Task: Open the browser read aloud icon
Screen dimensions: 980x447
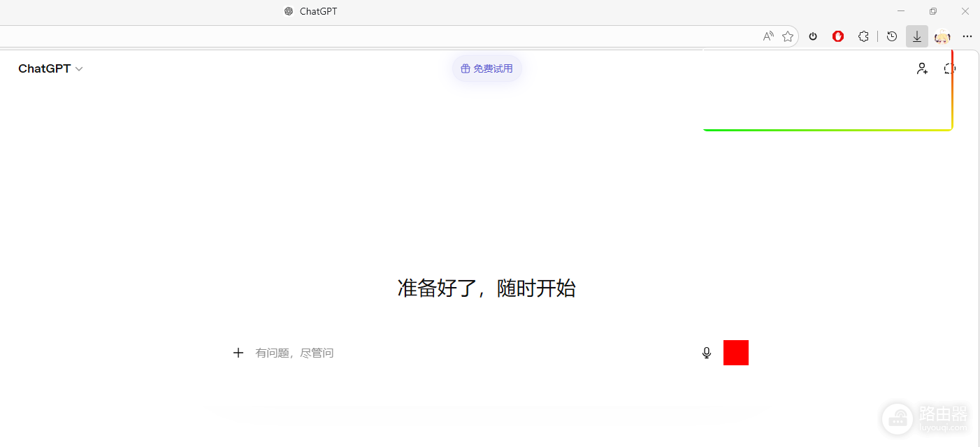Action: 768,36
